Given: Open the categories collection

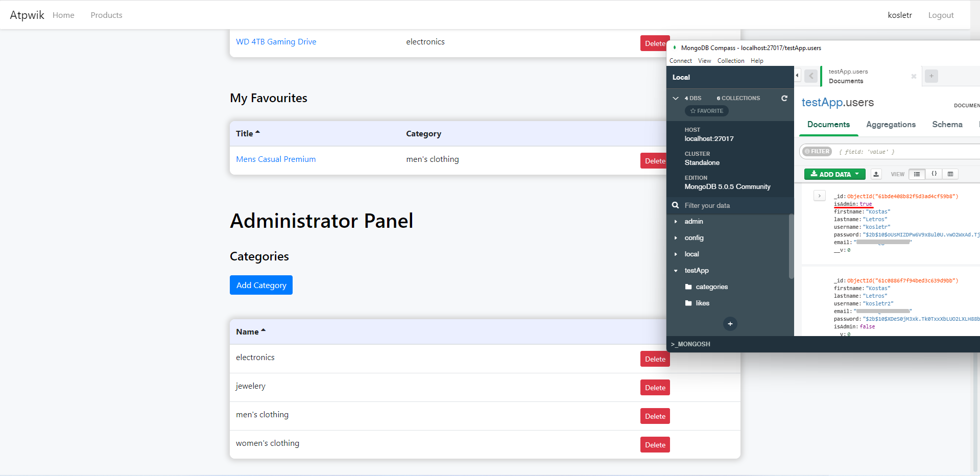Looking at the screenshot, I should (x=711, y=287).
